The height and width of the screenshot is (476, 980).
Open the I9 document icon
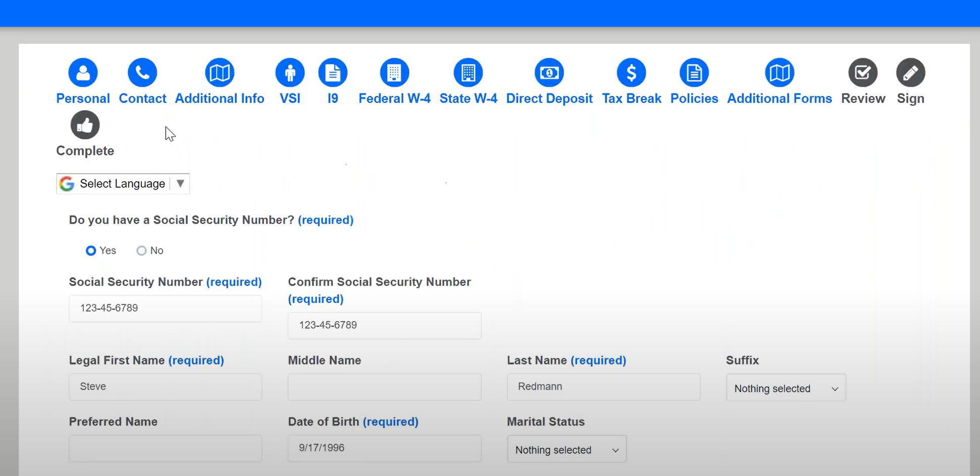click(333, 73)
